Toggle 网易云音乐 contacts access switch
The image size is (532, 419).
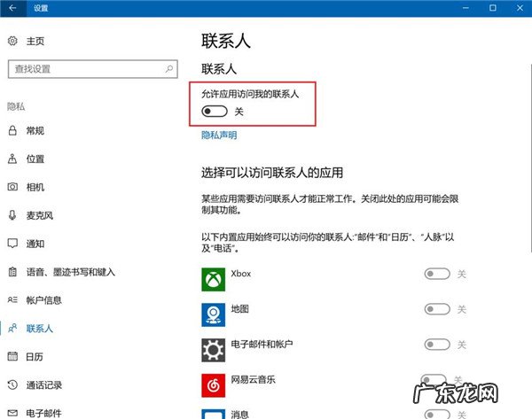coord(434,380)
